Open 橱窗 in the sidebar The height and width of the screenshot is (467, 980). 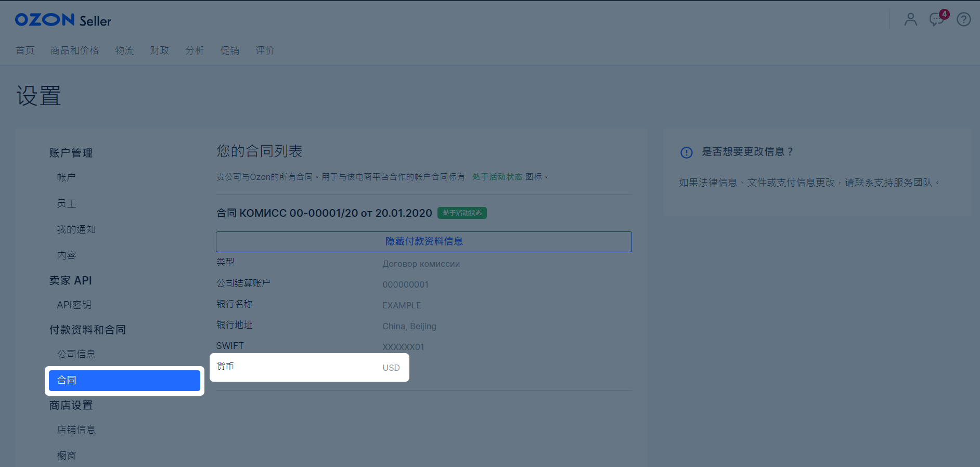click(x=66, y=456)
